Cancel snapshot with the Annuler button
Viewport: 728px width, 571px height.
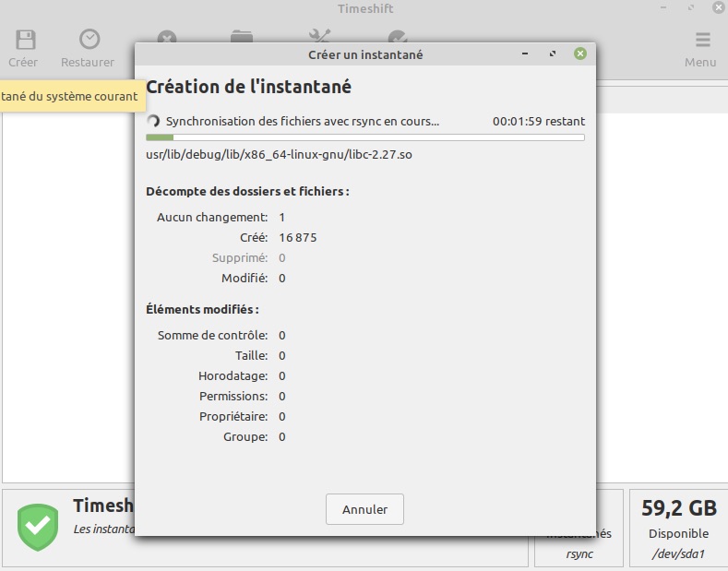[x=364, y=509]
